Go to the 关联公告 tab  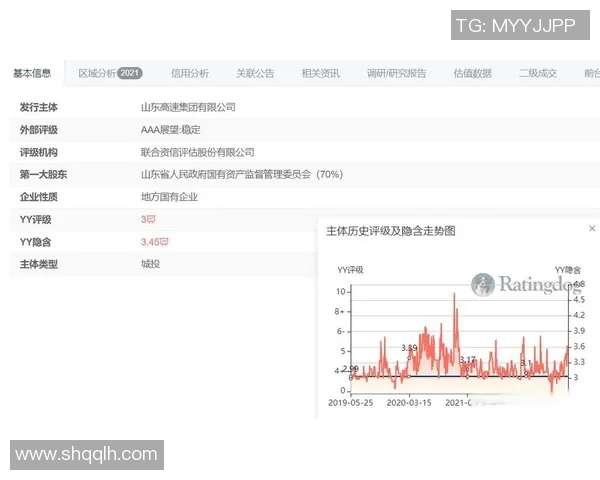point(255,73)
